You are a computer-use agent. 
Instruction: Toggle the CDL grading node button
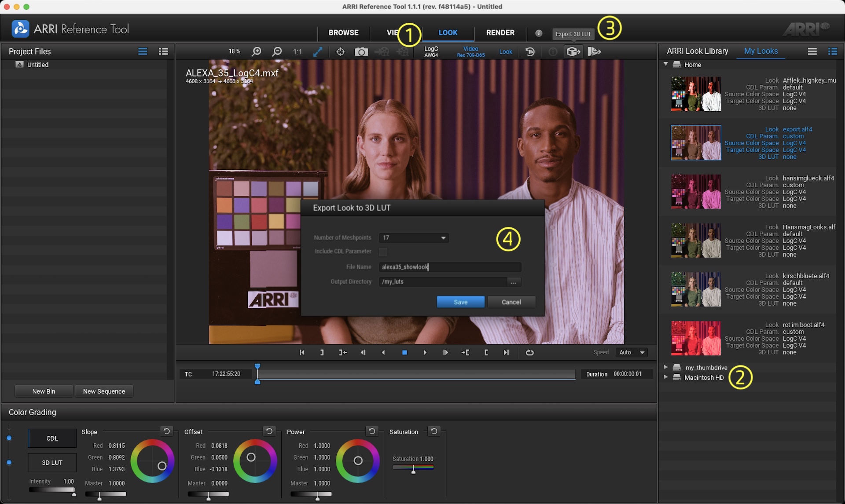click(52, 438)
